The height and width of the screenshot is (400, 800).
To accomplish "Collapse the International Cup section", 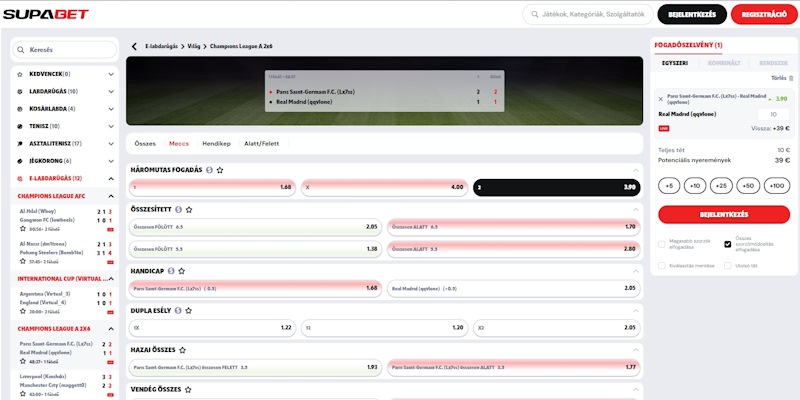I will click(111, 279).
